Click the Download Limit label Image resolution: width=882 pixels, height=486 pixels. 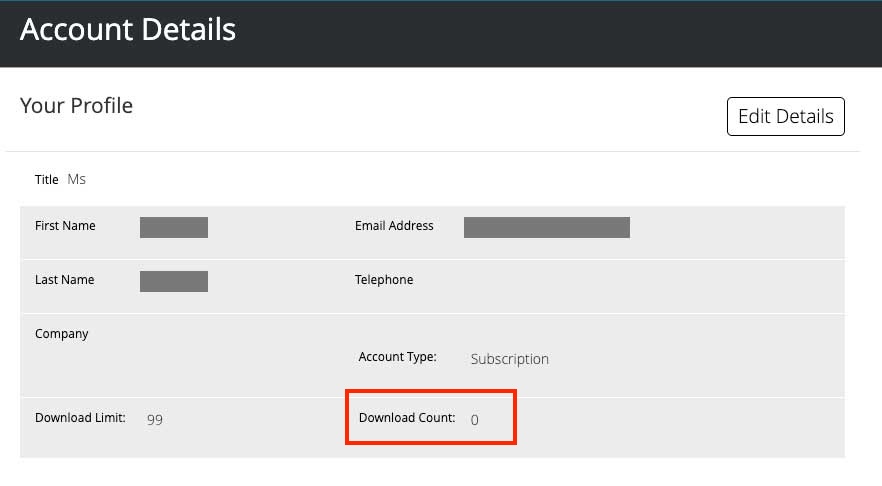tap(80, 418)
